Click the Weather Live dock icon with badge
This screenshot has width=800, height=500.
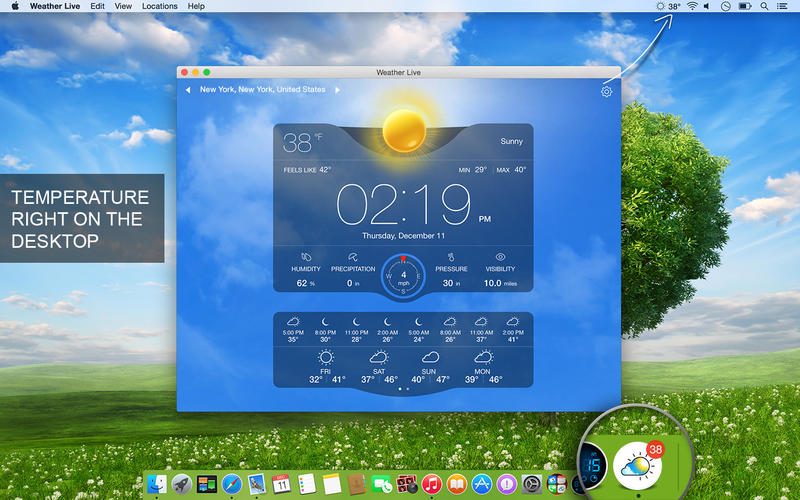[639, 464]
